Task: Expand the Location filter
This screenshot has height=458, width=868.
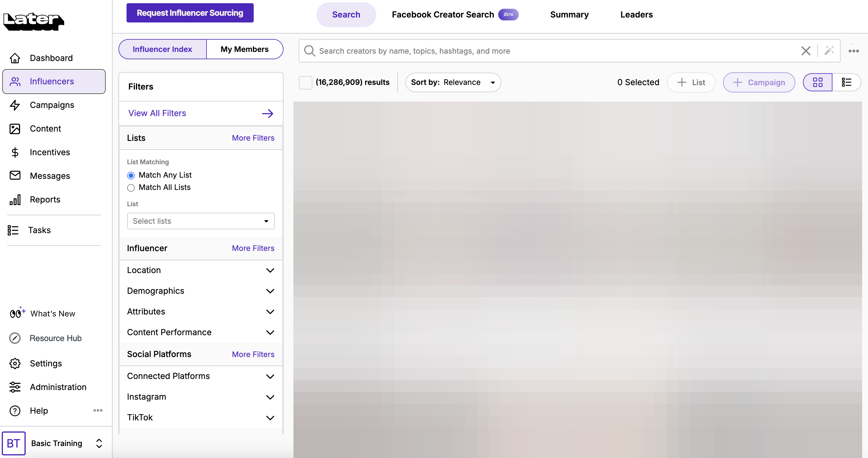Action: click(x=201, y=270)
